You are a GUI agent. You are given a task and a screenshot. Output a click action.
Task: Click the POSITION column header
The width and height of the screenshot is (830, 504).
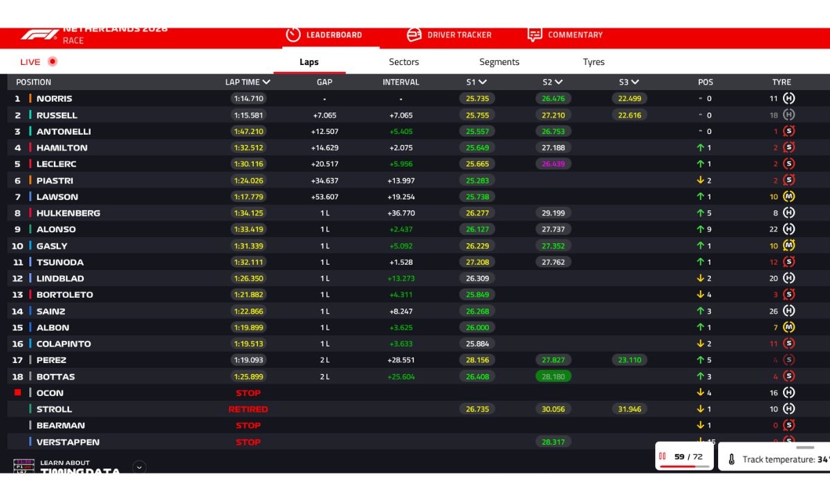click(x=34, y=82)
